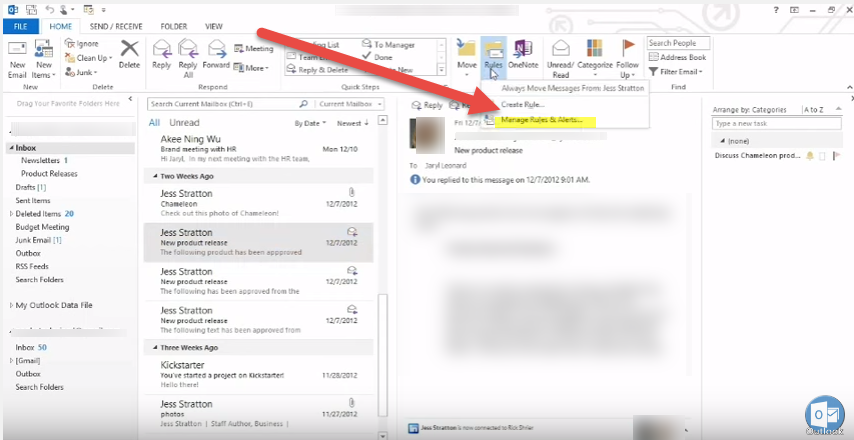Open the Follow Up flag menu

[x=627, y=59]
